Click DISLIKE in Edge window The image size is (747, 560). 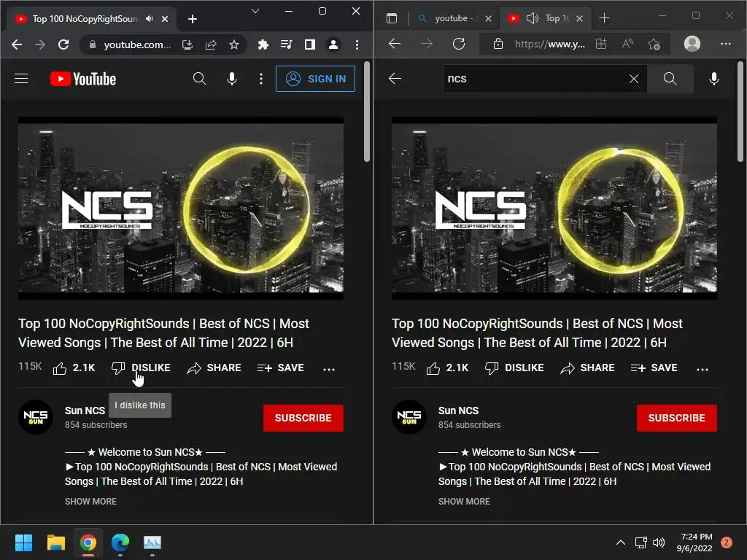[514, 367]
